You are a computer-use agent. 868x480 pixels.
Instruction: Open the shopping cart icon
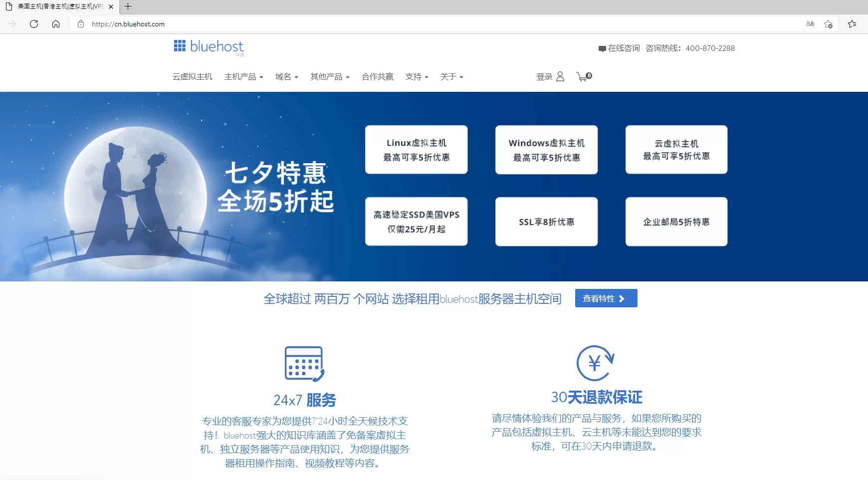coord(584,76)
